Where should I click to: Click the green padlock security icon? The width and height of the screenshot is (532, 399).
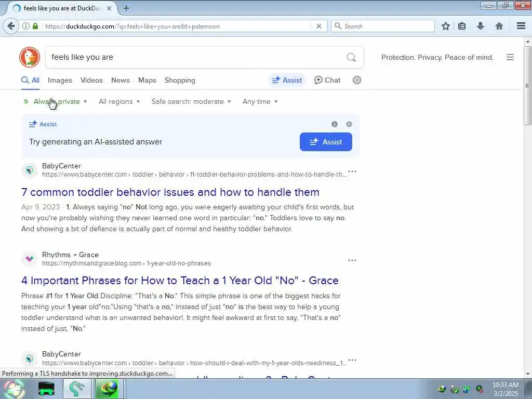click(x=35, y=26)
